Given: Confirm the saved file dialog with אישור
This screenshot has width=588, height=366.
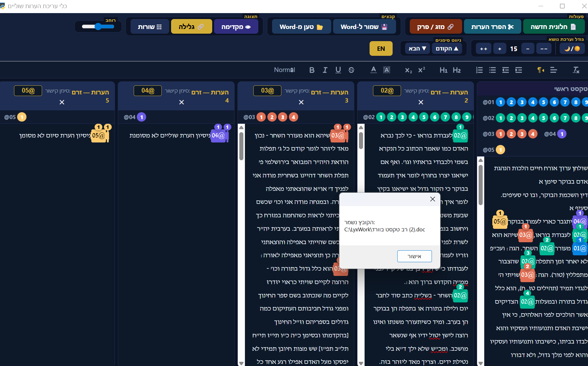Looking at the screenshot, I should [414, 256].
